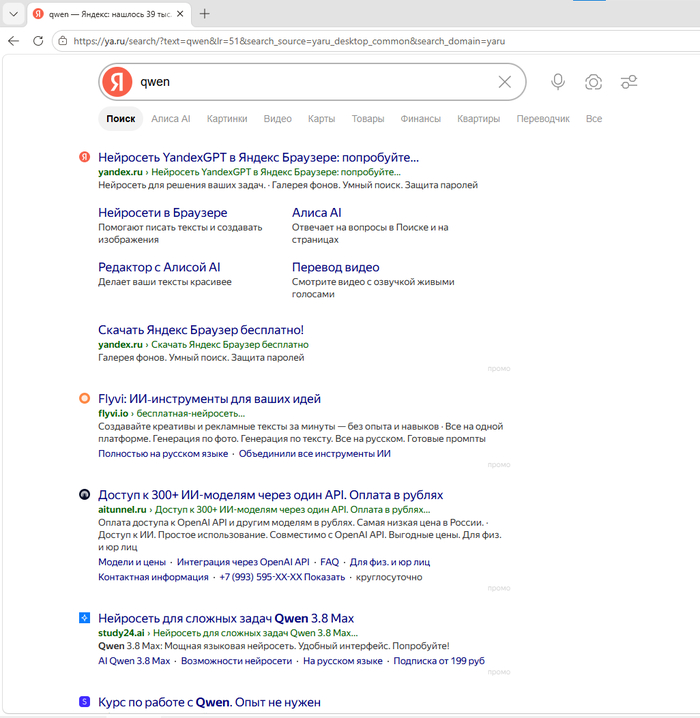Reveal phone number via 'Показать'

click(324, 577)
